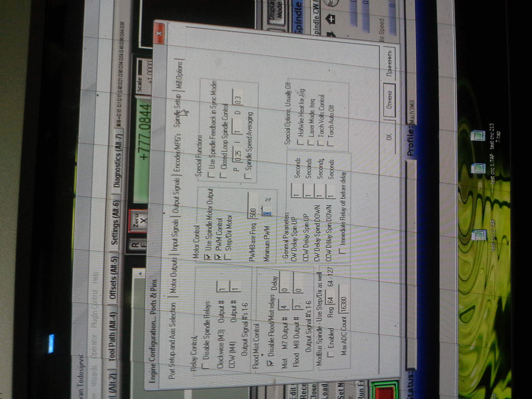Enable Closed Loop Spindle Control
Image resolution: width=532 pixels, height=399 pixels.
tap(223, 174)
